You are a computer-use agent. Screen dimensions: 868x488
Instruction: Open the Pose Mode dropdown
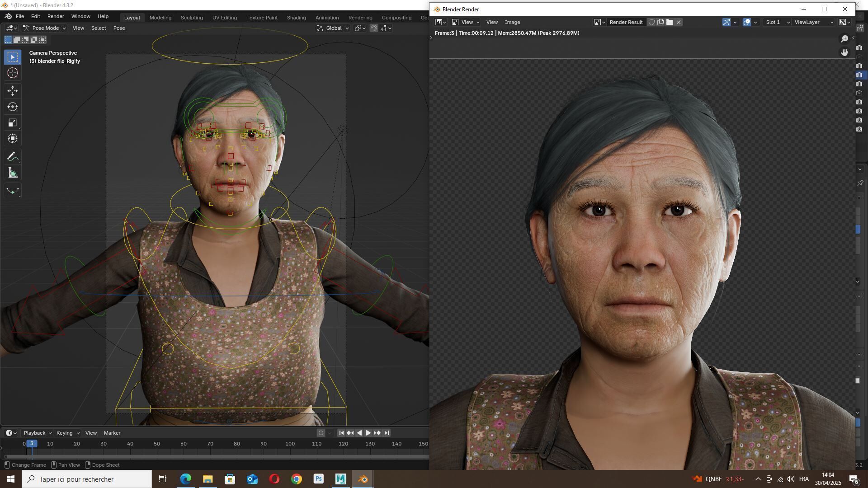45,28
